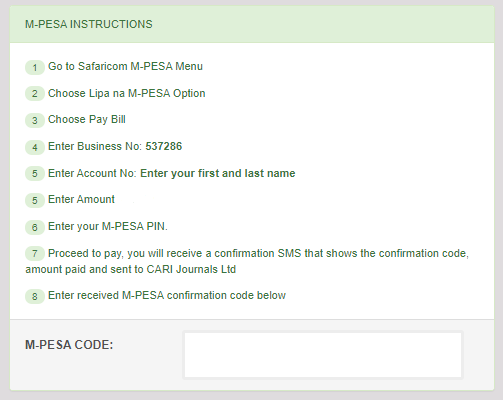Viewport: 503px width, 400px height.
Task: Click the number 6 step badge
Action: point(35,227)
